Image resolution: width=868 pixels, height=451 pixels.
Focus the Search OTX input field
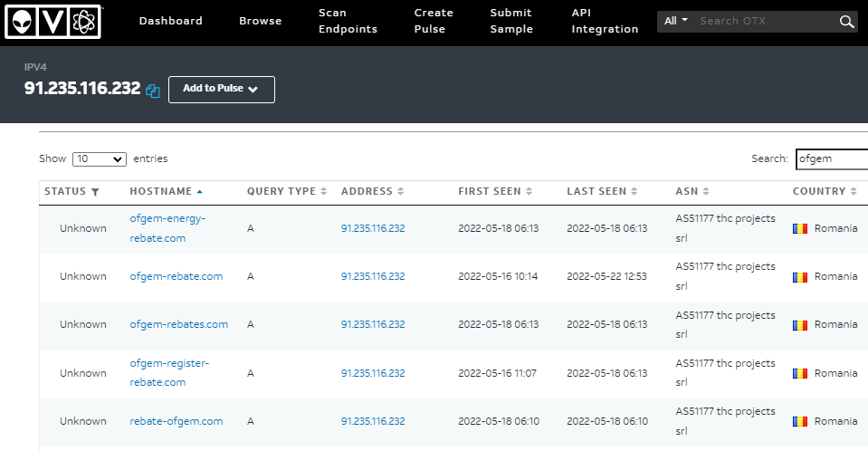[766, 21]
